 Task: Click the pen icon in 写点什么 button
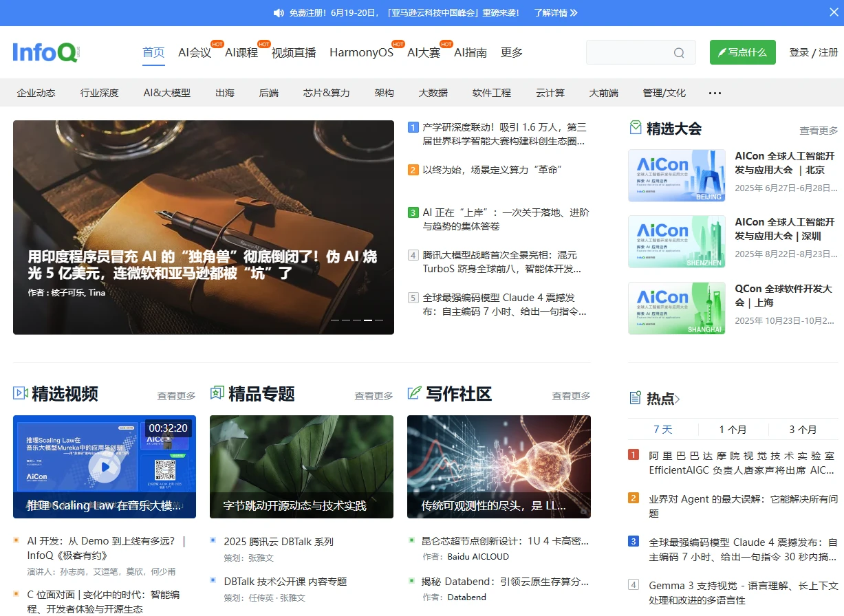pyautogui.click(x=723, y=52)
